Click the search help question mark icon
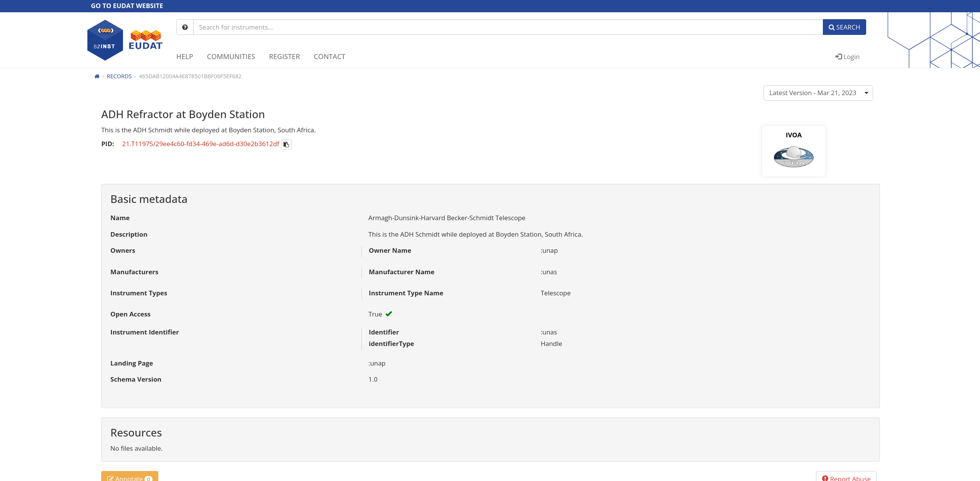Viewport: 980px width, 481px height. 185,27
